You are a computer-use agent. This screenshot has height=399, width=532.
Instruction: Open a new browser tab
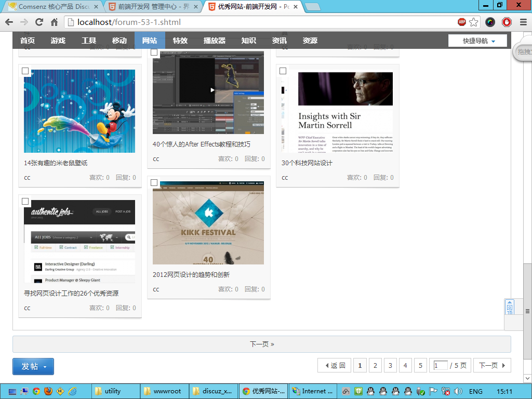(x=312, y=6)
